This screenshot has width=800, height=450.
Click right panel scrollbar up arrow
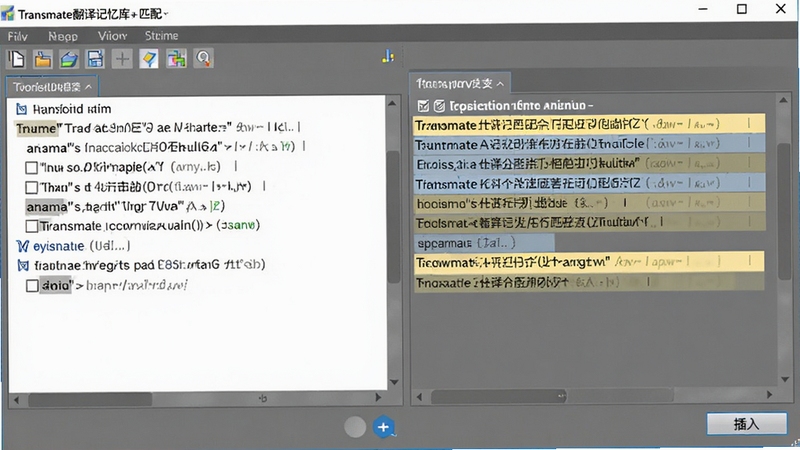pos(783,100)
